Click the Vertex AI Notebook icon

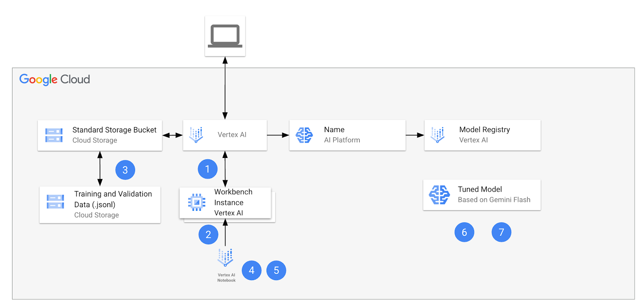click(x=225, y=258)
